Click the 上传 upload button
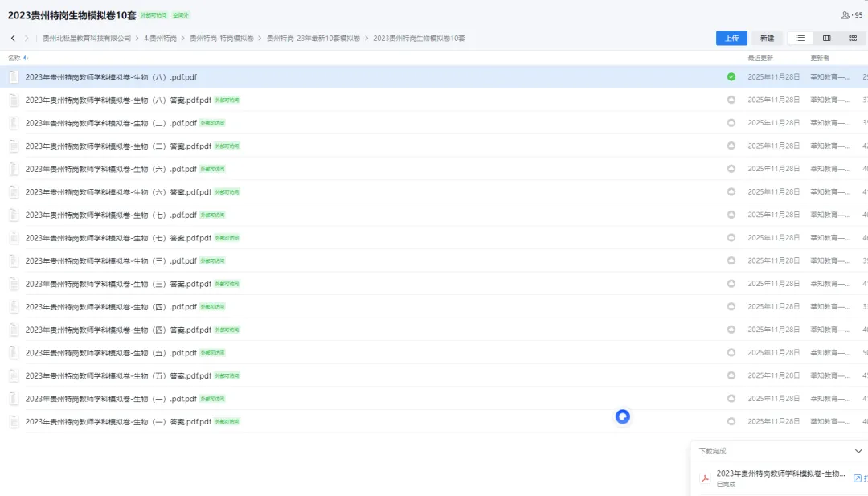This screenshot has height=496, width=868. [732, 39]
